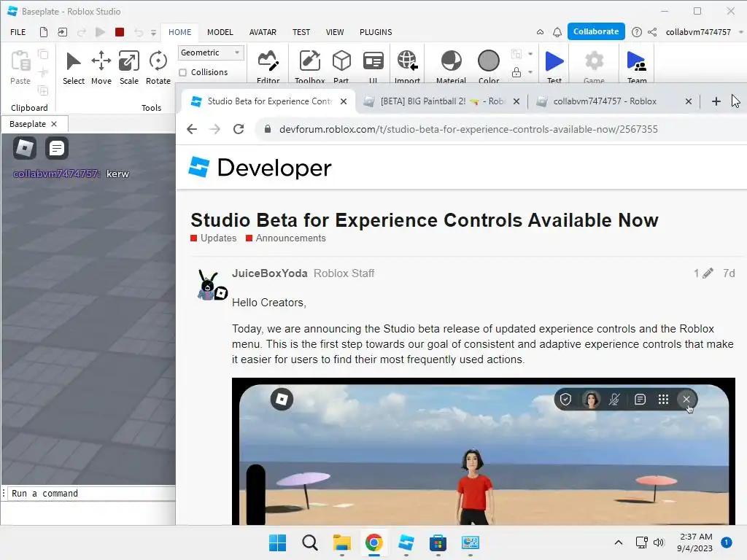The image size is (747, 560).
Task: Click the Run a command field
Action: coord(93,494)
